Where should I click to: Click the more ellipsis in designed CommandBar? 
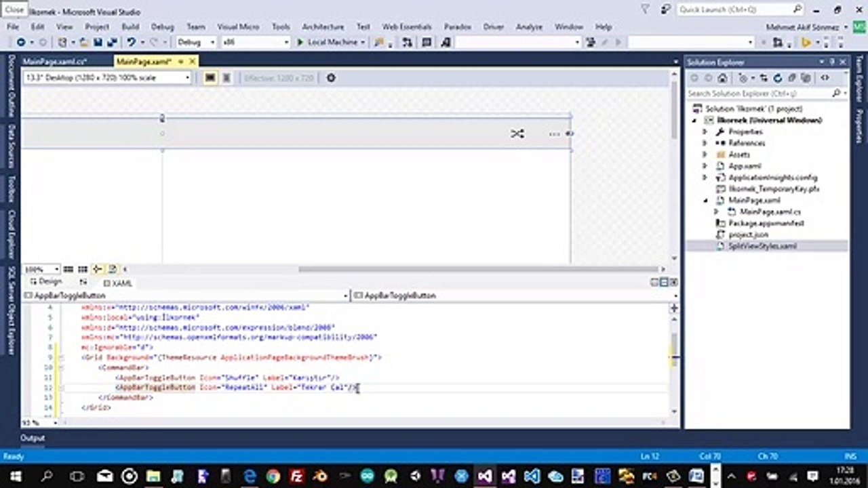554,134
